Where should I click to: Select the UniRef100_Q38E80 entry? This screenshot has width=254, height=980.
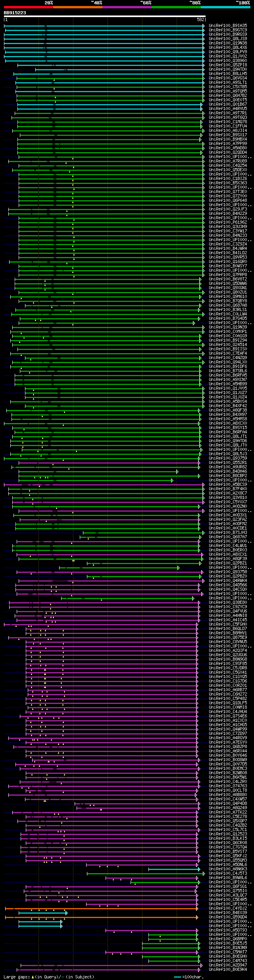coord(228,603)
